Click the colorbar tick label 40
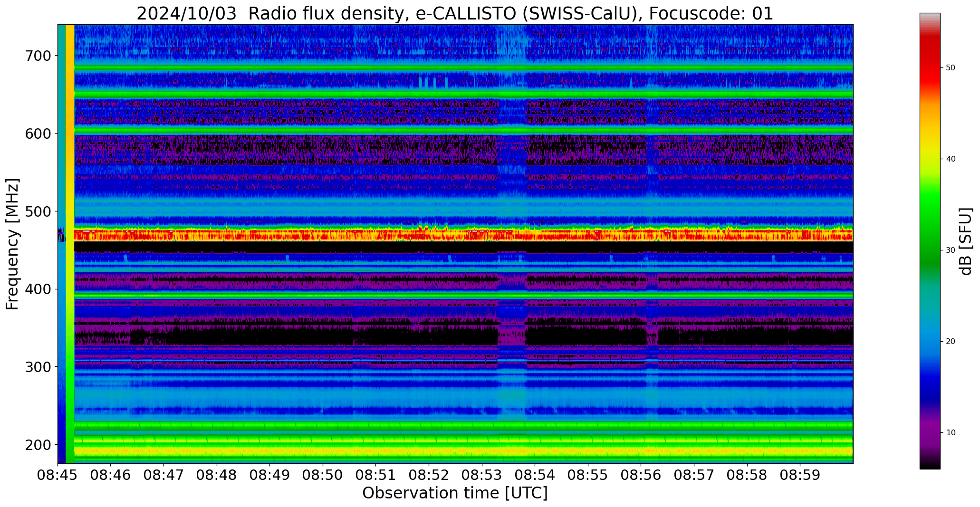The width and height of the screenshot is (980, 507). [x=951, y=159]
